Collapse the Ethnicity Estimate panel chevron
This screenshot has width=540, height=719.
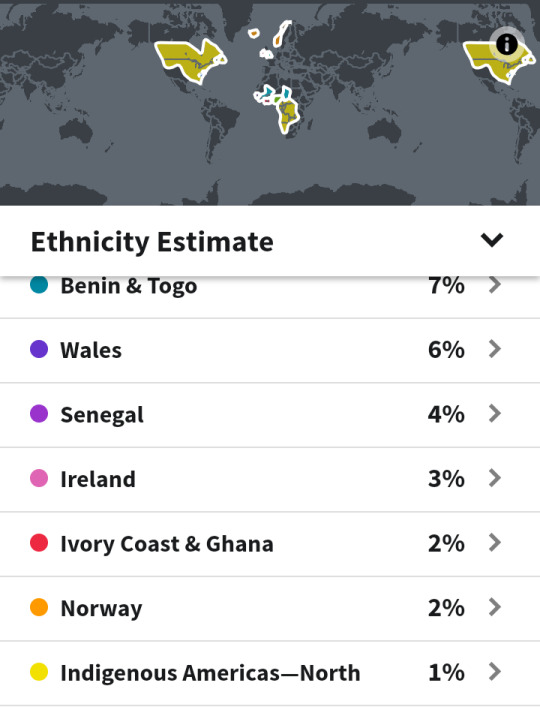[x=492, y=240]
